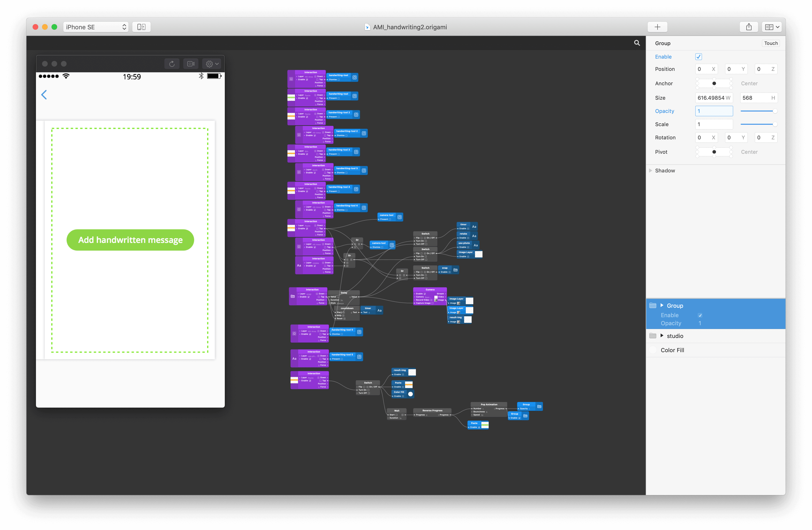Click the Group folder icon in layer list

(x=653, y=305)
